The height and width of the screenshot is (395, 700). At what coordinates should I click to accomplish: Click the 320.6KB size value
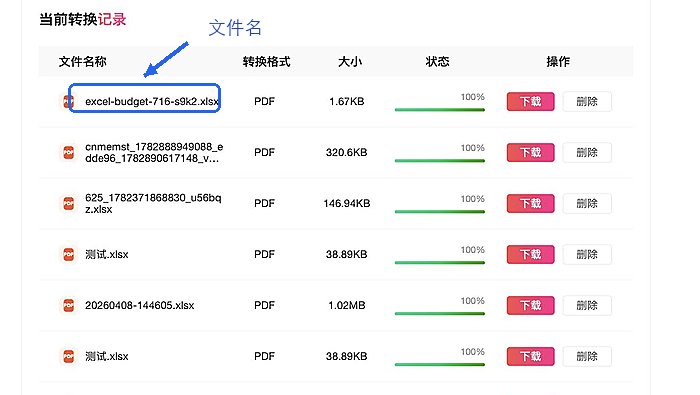[346, 153]
